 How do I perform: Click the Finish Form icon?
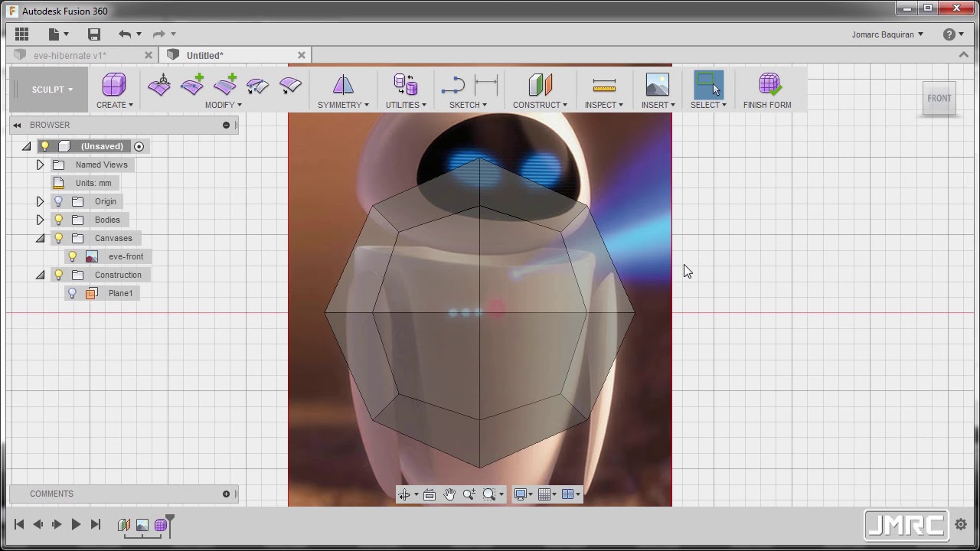tap(769, 84)
